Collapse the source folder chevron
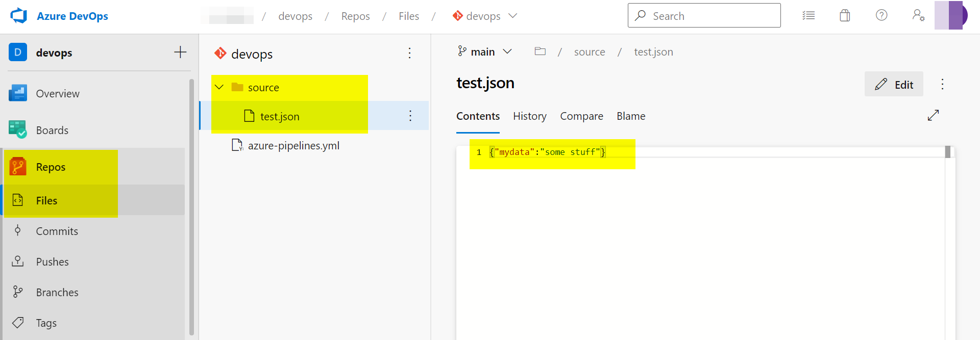This screenshot has height=340, width=980. tap(219, 87)
